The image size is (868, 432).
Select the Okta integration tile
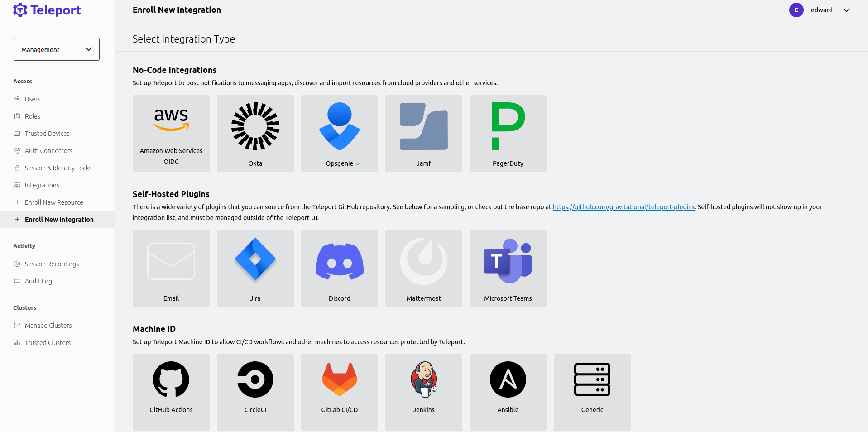pos(255,133)
